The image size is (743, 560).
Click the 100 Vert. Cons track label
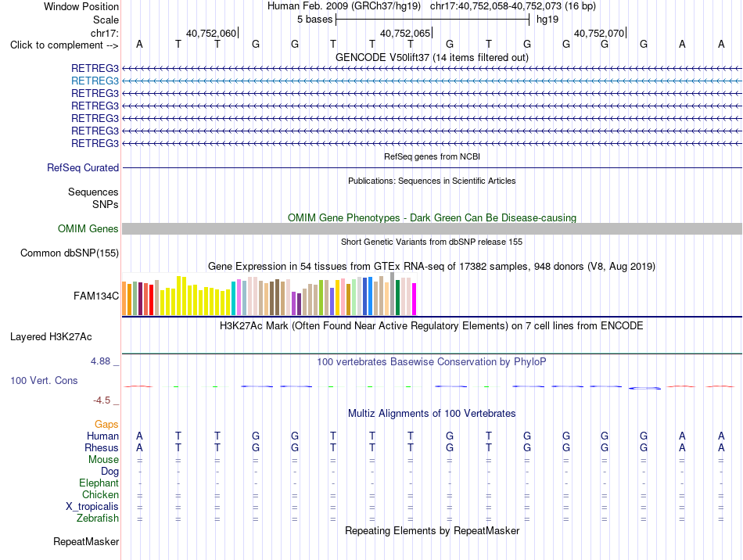click(x=44, y=380)
